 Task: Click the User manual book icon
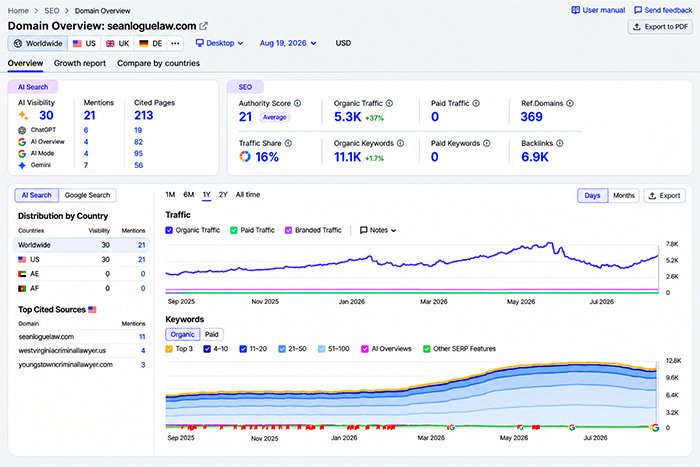tap(576, 10)
